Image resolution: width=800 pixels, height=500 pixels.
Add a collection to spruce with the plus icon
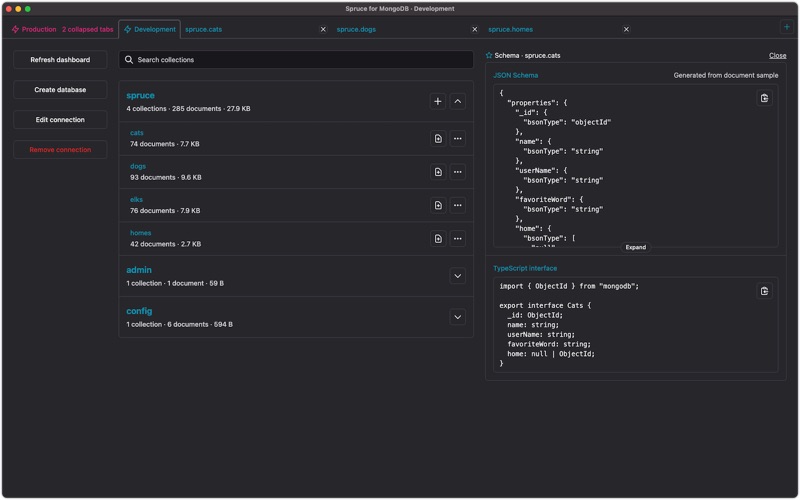(438, 102)
